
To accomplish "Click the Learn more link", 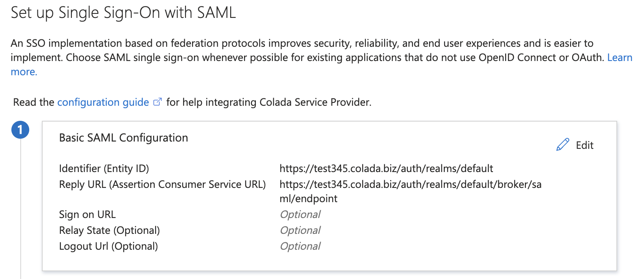I will [620, 57].
